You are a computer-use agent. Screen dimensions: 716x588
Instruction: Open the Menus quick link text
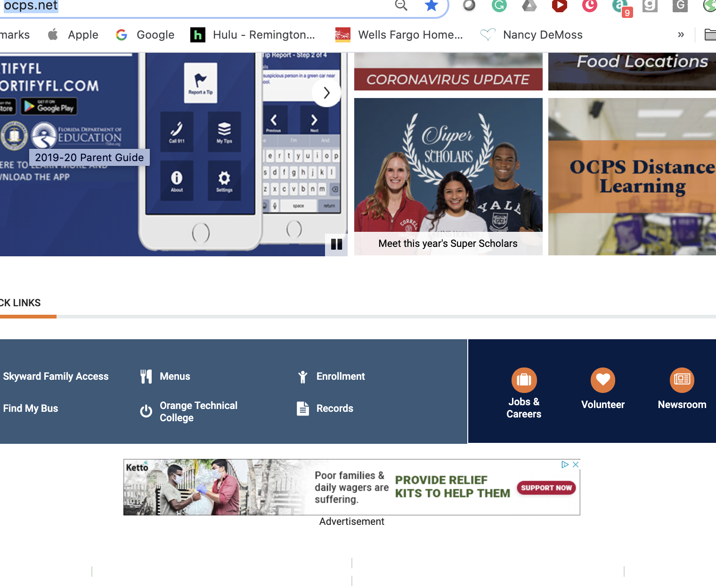pos(175,376)
